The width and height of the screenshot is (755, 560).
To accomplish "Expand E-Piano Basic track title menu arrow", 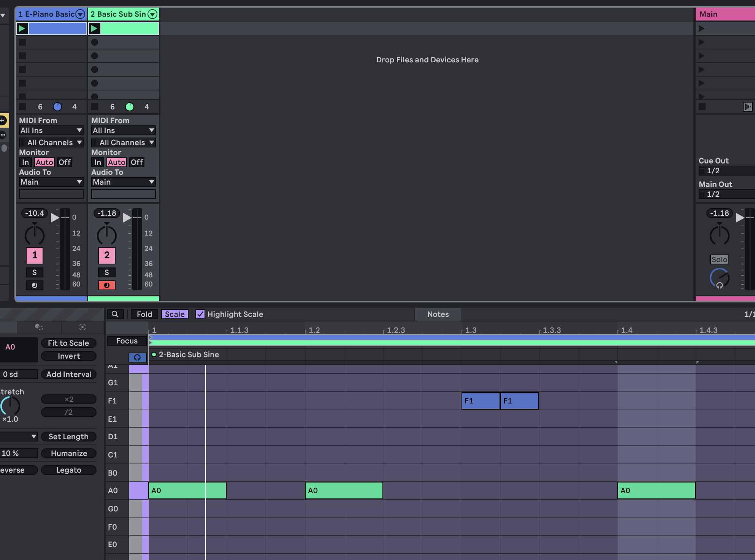I will (80, 14).
